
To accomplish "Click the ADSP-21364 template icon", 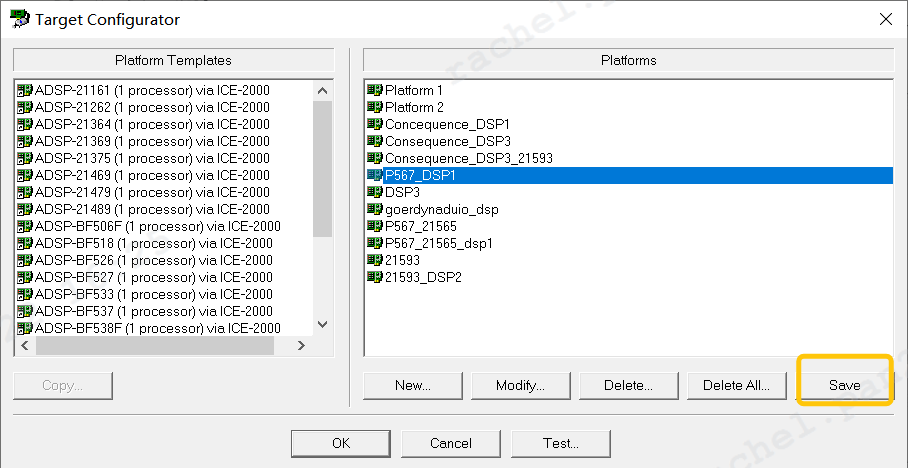I will click(25, 124).
